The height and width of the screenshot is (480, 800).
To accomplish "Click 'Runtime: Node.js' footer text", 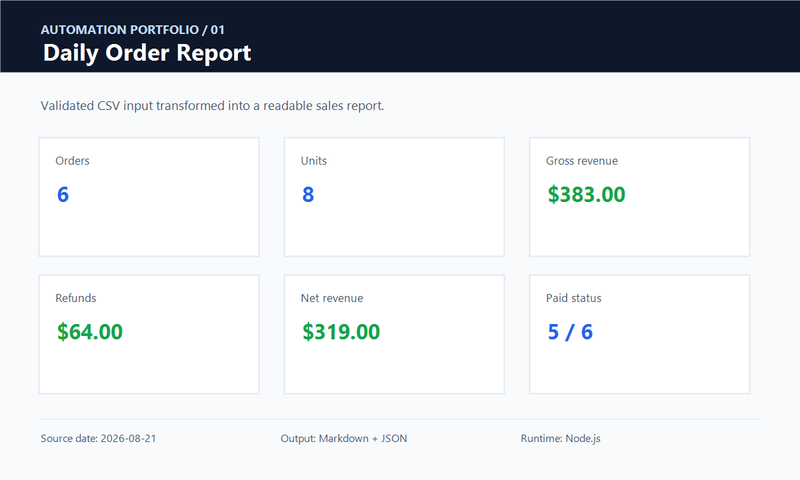I will pos(561,438).
